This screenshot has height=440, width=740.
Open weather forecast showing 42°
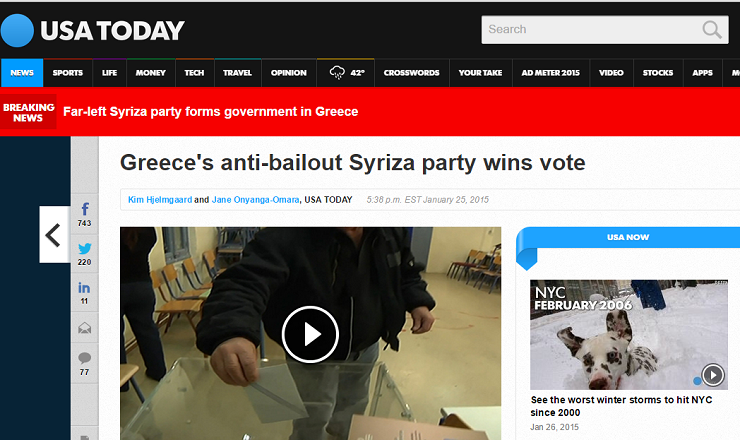(346, 73)
